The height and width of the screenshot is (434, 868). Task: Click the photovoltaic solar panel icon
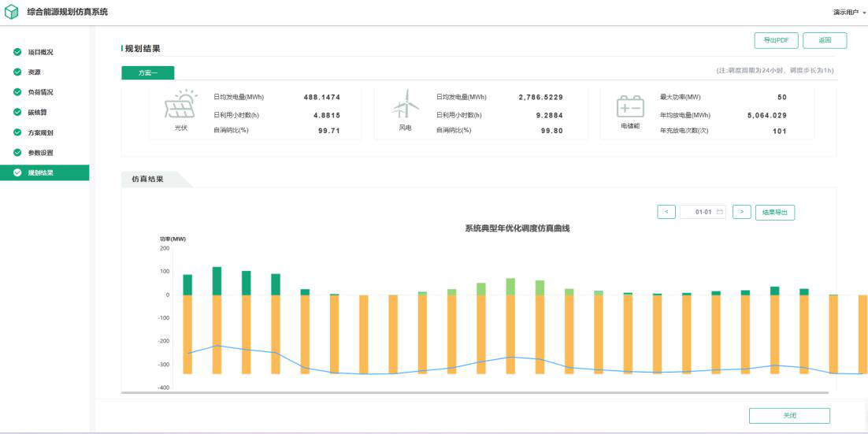click(x=180, y=105)
